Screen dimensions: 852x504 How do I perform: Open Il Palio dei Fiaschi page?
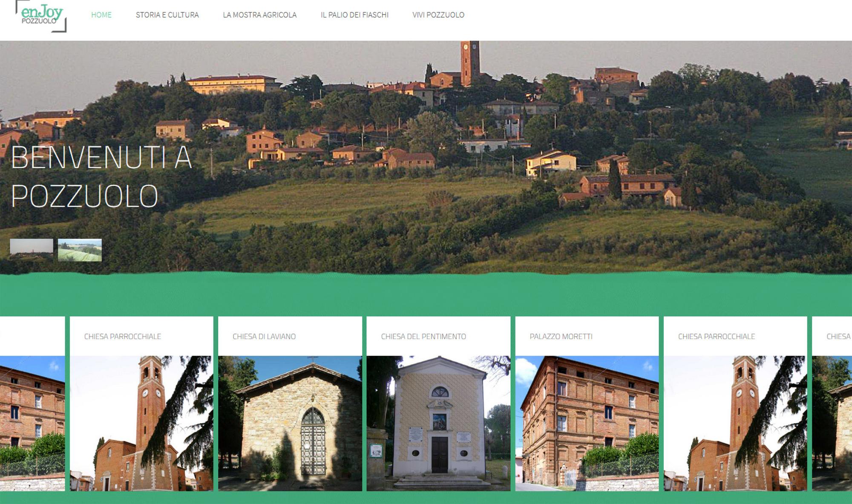pos(354,15)
